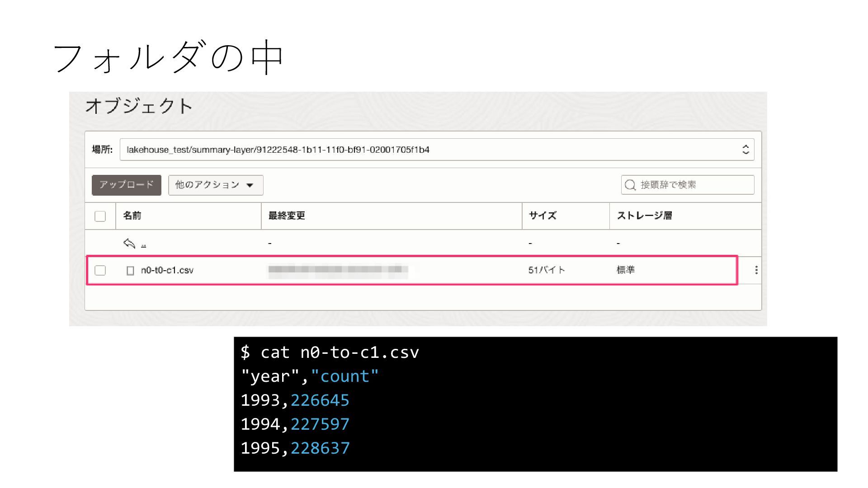868x488 pixels.
Task: Sort by the 名前 column header
Action: coord(132,216)
